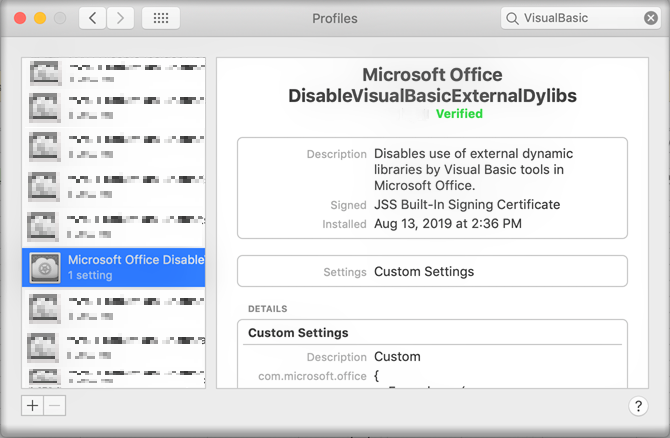Click the Custom Settings details heading
Viewport: 670px width, 438px height.
pyautogui.click(x=298, y=333)
